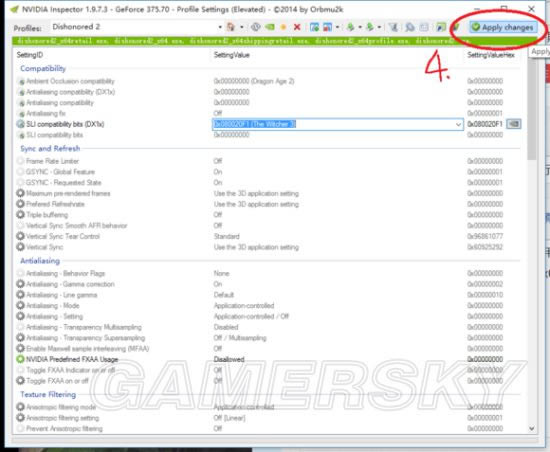550x452 pixels.
Task: Click value 0x00000000 (Dragon Age 2)
Action: [254, 81]
